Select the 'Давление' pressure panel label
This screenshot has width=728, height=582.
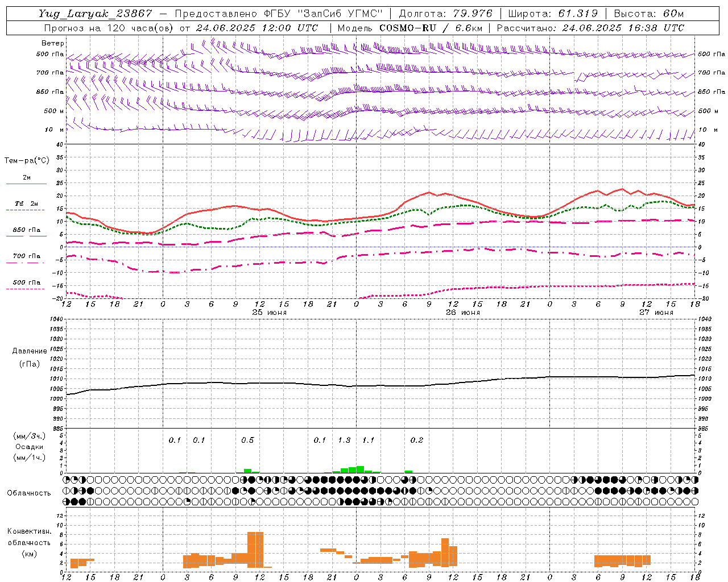pos(29,351)
